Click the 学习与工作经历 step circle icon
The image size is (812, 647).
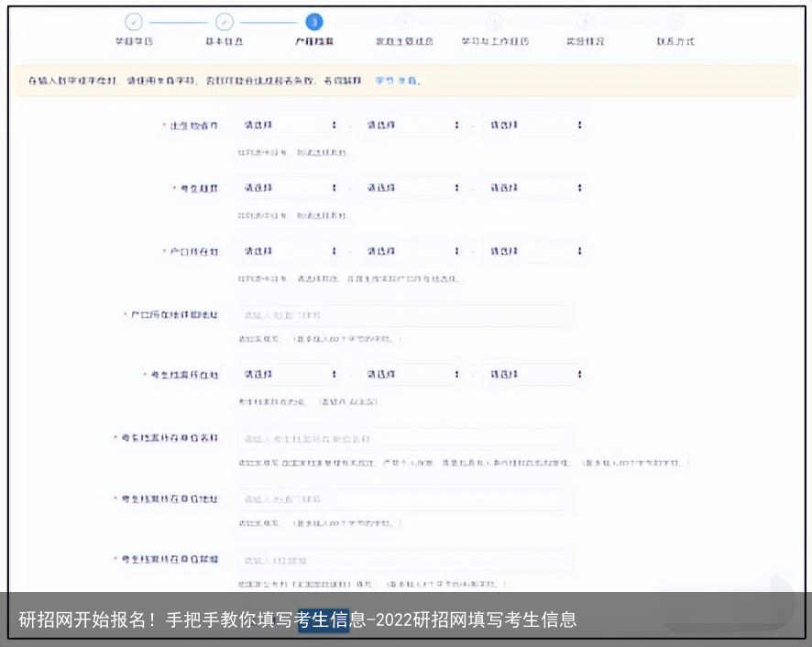493,21
